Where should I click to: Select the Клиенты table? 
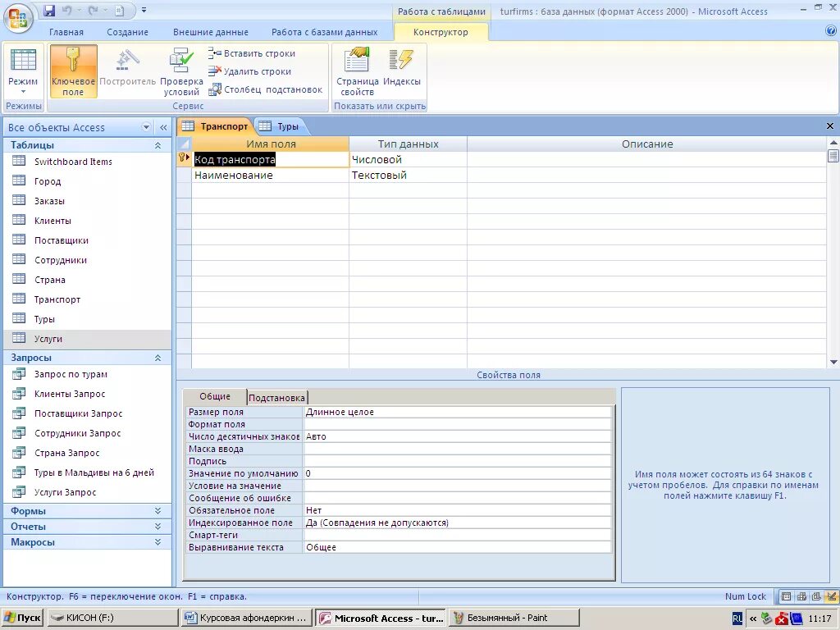[52, 221]
